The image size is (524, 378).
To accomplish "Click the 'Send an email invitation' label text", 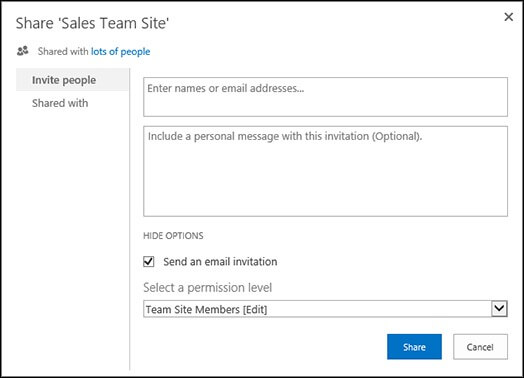I will click(220, 261).
